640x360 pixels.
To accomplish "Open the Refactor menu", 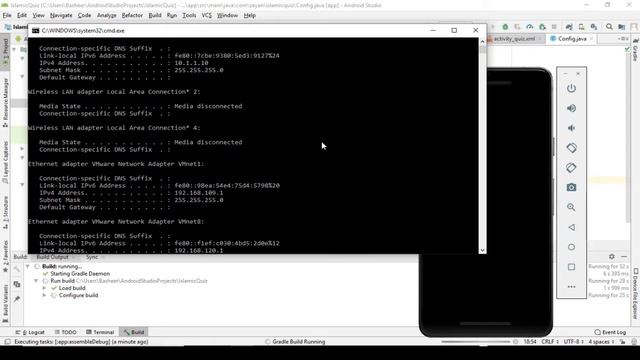I will pos(132,16).
